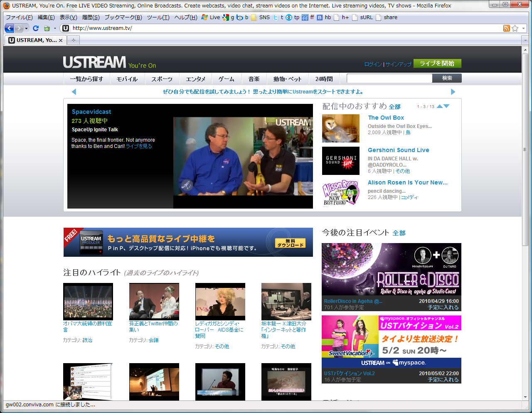
Task: Open the オバマ大統領の勝利宣言 highlight thumbnail
Action: tap(88, 302)
